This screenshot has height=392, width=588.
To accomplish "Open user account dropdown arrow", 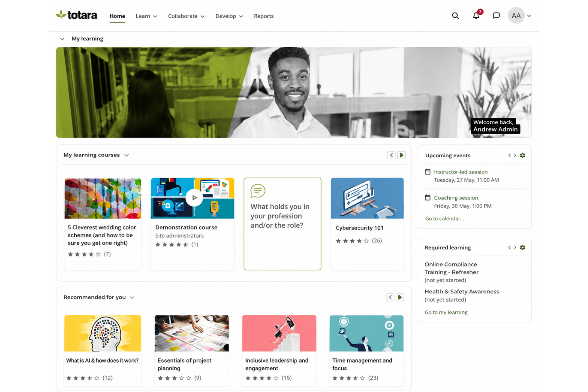I will (529, 16).
